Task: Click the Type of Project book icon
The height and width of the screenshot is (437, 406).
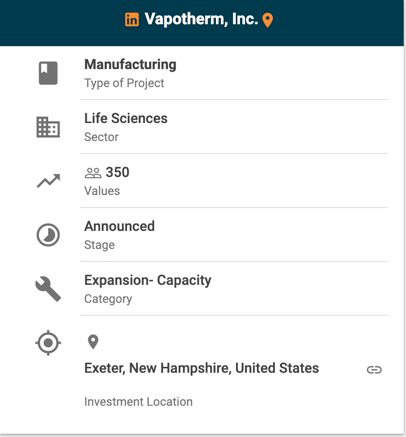Action: pyautogui.click(x=48, y=73)
